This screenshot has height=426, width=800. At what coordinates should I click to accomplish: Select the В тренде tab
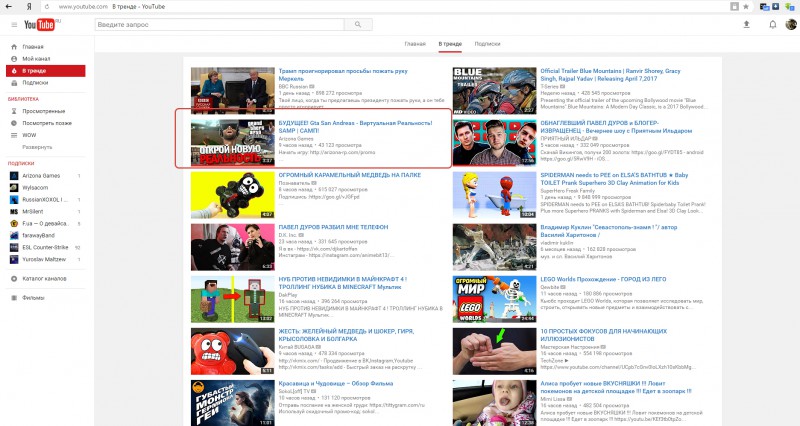450,44
